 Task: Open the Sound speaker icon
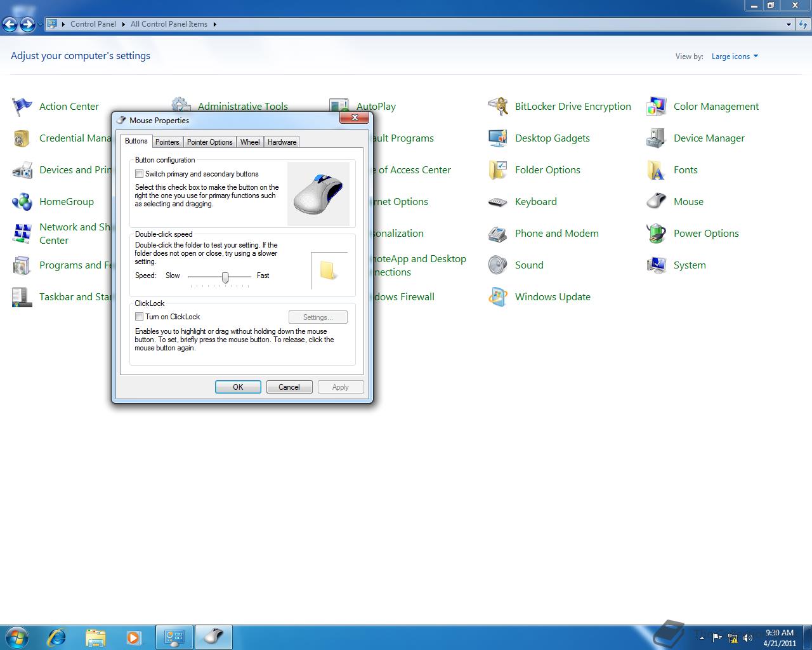click(498, 265)
